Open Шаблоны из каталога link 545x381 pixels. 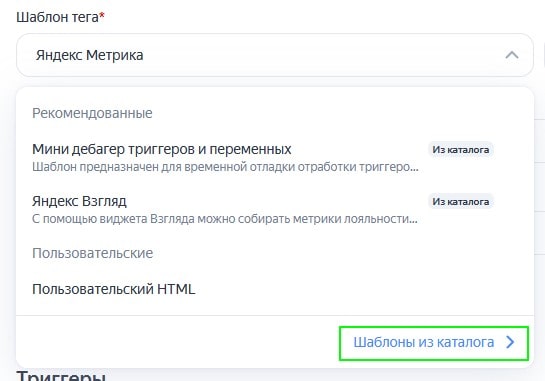point(434,343)
